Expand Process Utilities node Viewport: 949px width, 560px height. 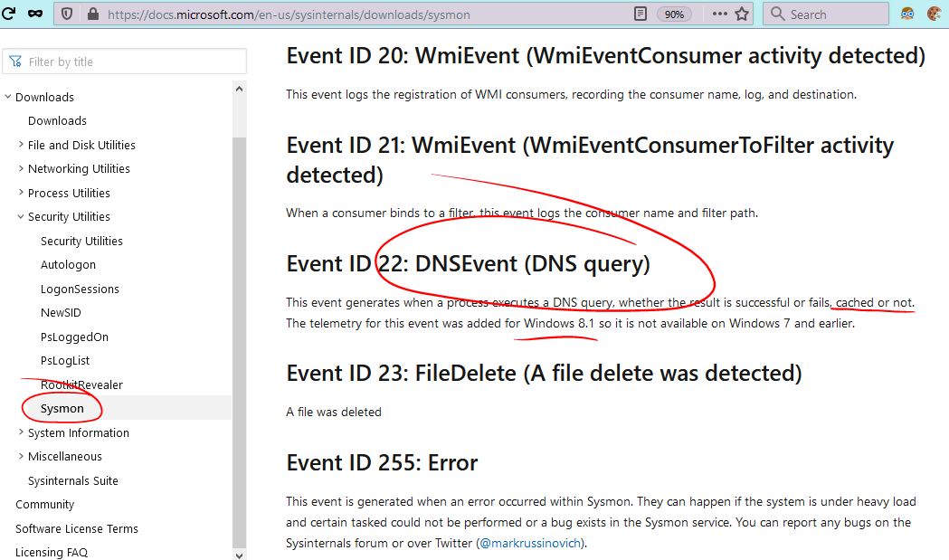coord(21,193)
